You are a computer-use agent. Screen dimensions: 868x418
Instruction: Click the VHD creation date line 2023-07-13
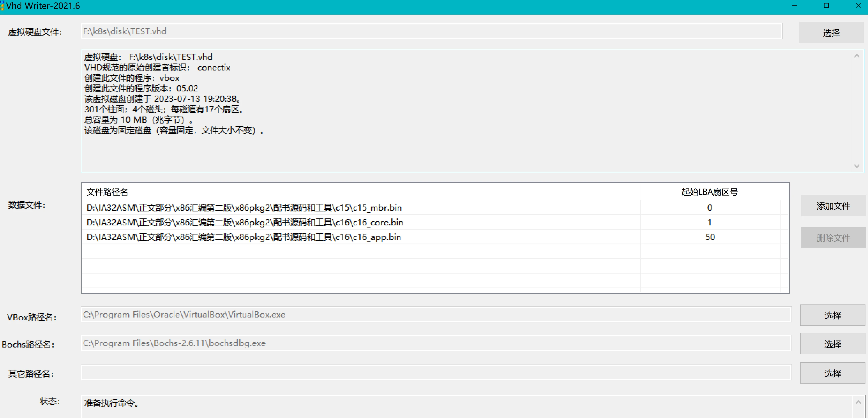tap(162, 99)
